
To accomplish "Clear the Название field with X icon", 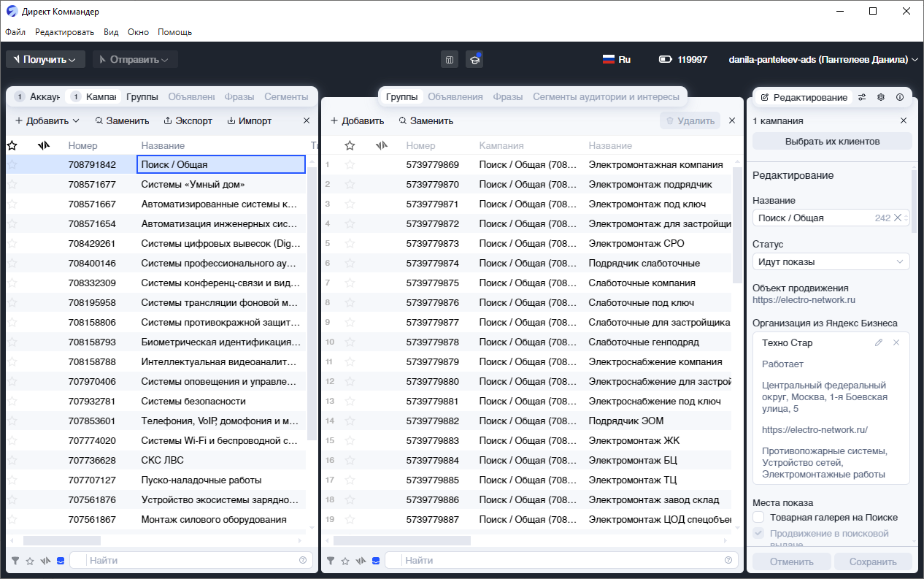I will pyautogui.click(x=898, y=218).
